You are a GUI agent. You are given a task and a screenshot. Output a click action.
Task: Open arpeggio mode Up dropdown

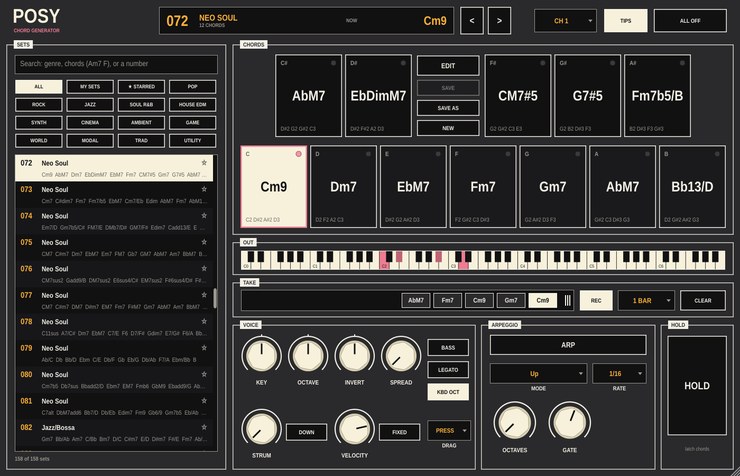[538, 374]
